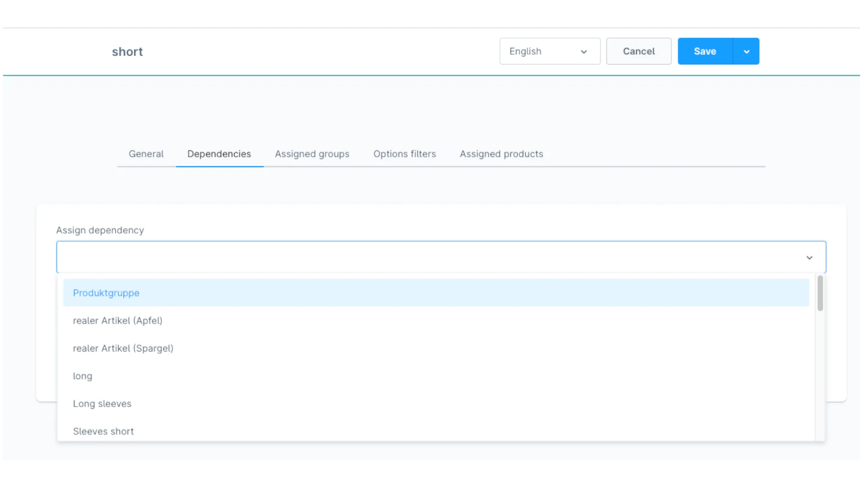This screenshot has height=488, width=868.
Task: Expand the Save button arrow menu
Action: point(746,52)
